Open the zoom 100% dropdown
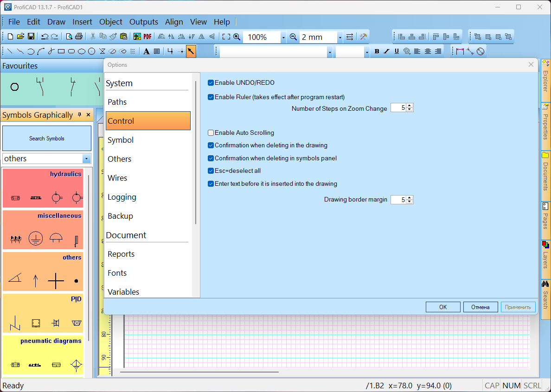The image size is (551, 392). (x=283, y=37)
